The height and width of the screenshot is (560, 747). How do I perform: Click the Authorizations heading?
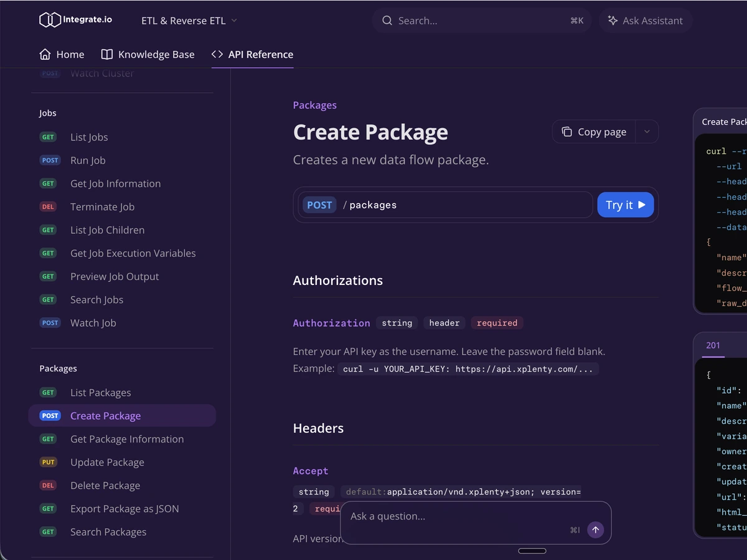point(338,281)
